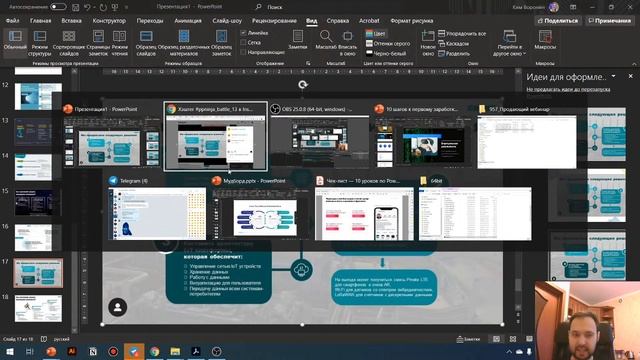Click the Заметки button in status bar

click(x=468, y=339)
